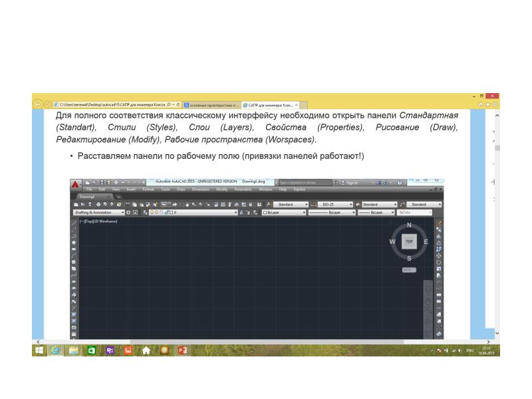Open the Express menu in AutoCAD
This screenshot has width=532, height=399.
point(299,190)
